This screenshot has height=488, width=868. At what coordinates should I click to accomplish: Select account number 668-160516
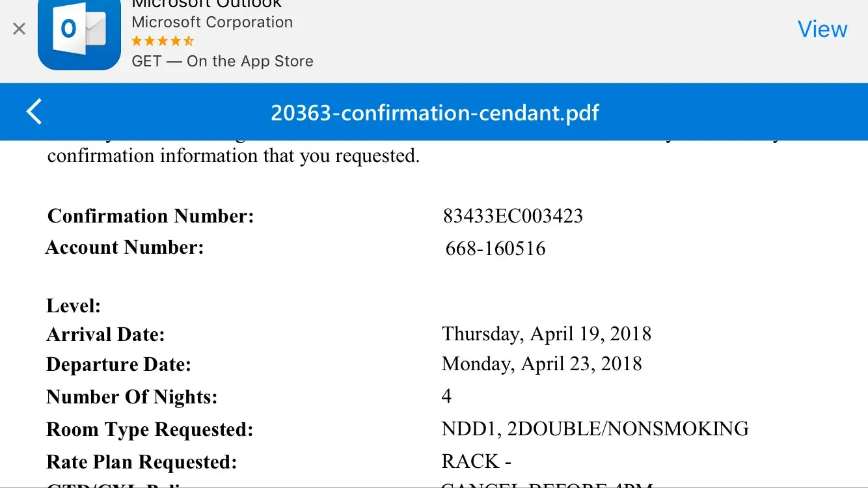[x=495, y=249]
